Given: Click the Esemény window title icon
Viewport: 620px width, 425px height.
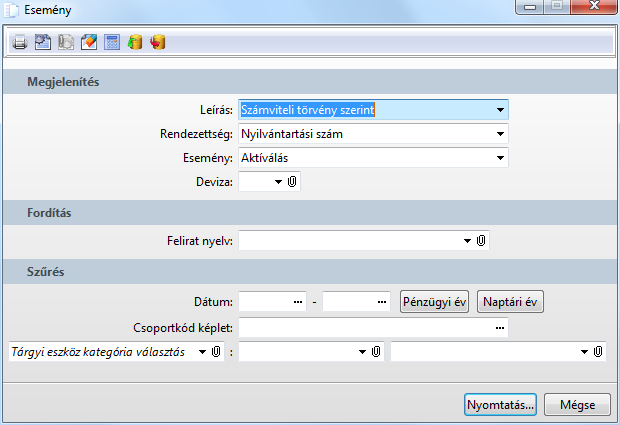Looking at the screenshot, I should point(11,10).
